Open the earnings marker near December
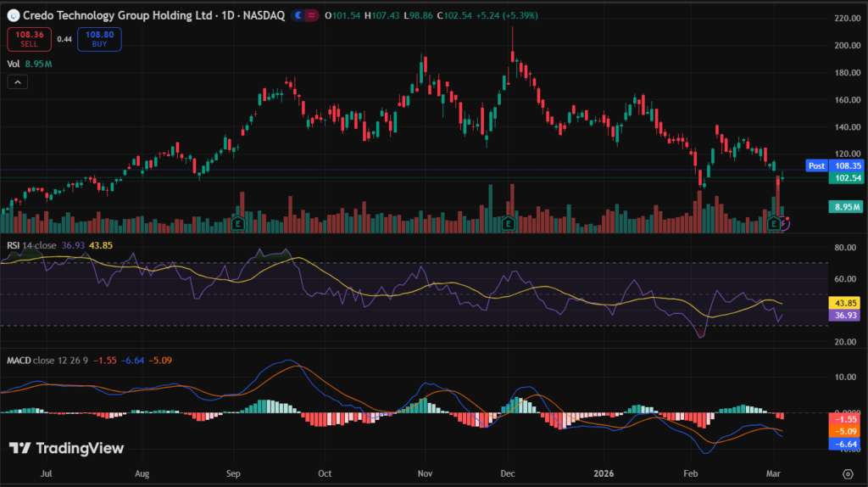 coord(507,223)
